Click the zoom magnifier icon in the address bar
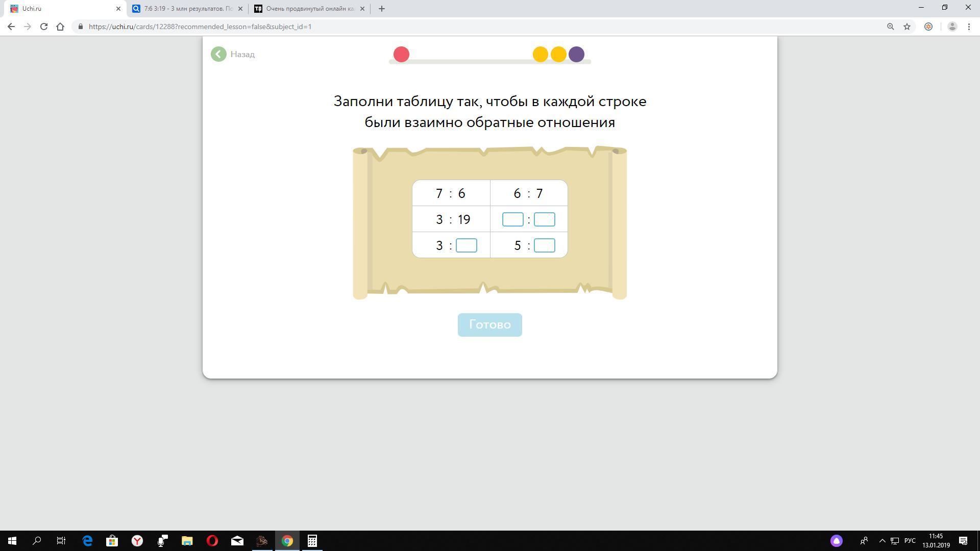This screenshot has height=551, width=980. 890,27
